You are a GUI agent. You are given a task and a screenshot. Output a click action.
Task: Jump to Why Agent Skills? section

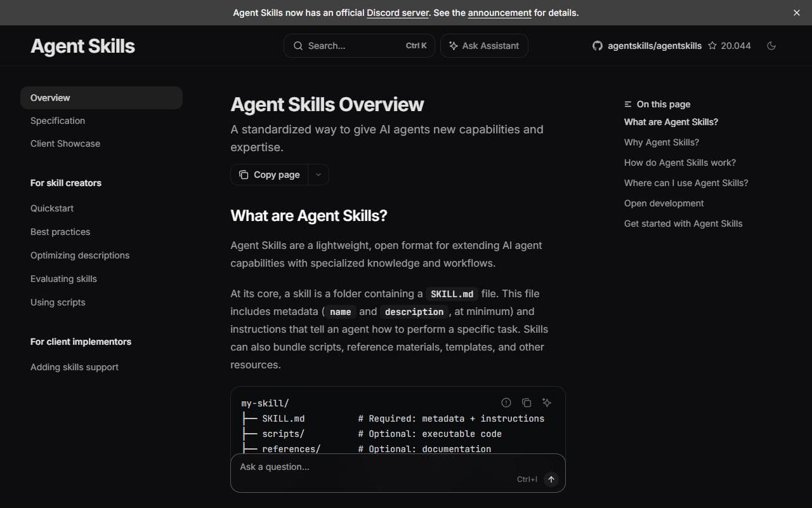coord(662,142)
